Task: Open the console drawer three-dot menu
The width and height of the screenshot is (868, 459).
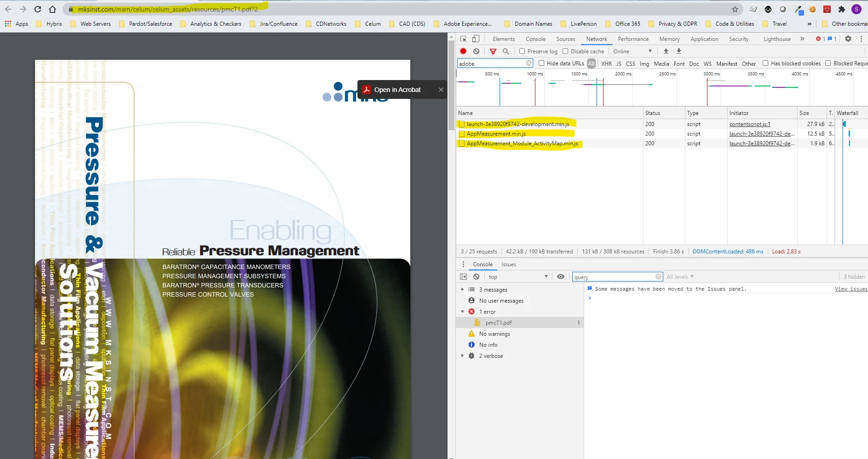Action: coord(463,264)
